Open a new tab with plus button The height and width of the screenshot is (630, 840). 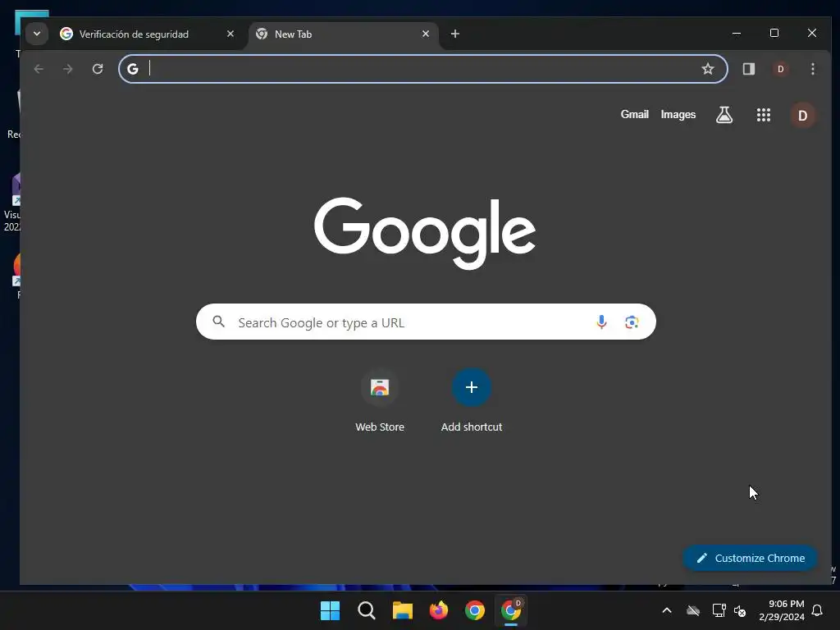454,34
